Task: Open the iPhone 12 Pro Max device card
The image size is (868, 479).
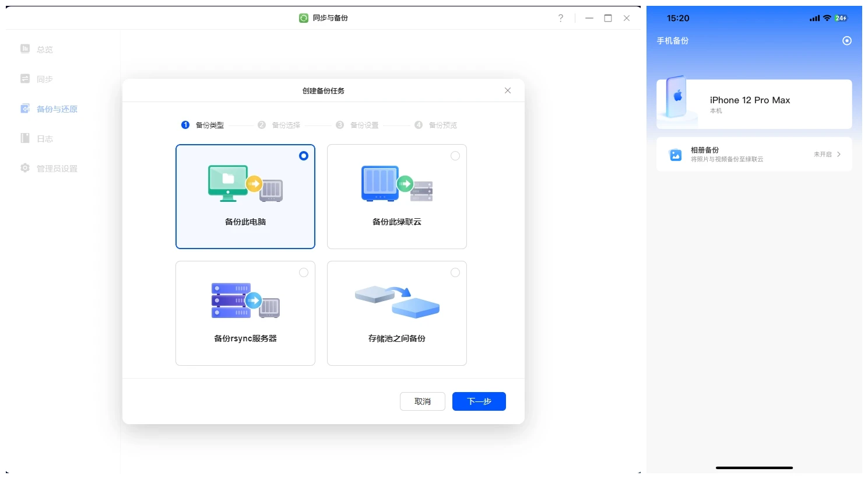Action: 754,104
